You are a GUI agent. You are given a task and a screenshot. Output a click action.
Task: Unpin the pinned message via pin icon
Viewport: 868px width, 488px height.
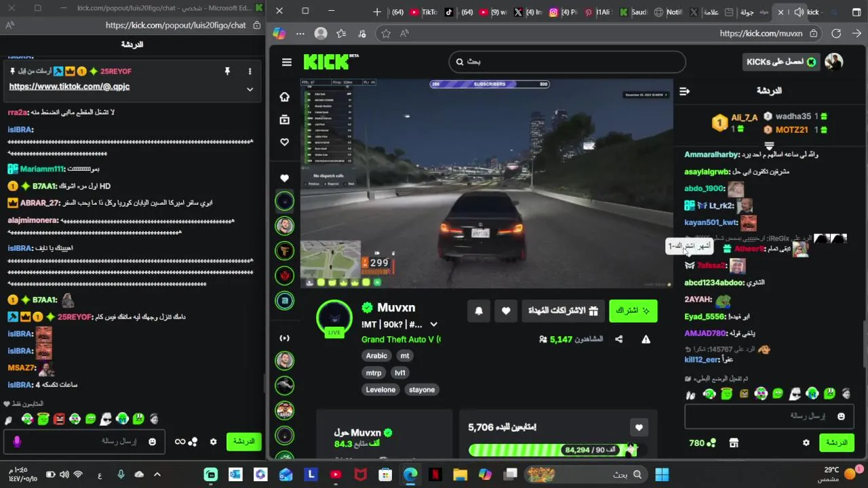(227, 71)
